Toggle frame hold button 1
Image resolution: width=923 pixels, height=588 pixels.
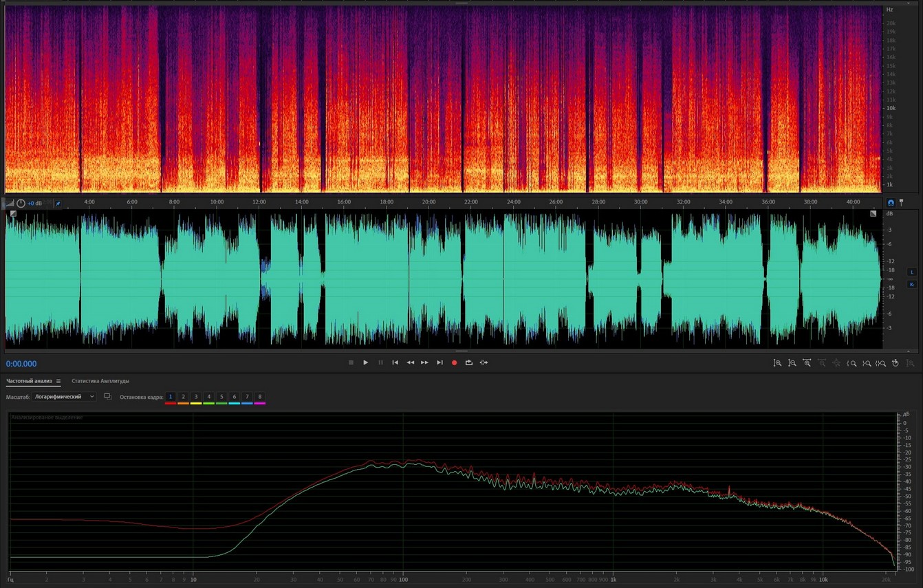coord(171,397)
